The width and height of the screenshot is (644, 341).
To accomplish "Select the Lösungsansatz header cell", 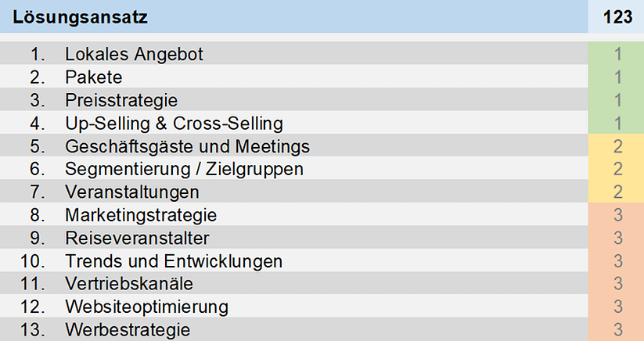I will (x=293, y=16).
